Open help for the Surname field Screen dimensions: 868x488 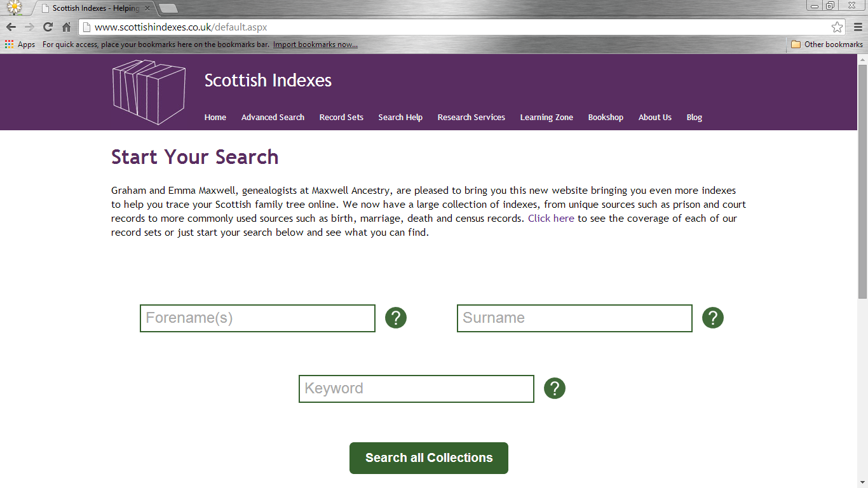click(x=712, y=318)
